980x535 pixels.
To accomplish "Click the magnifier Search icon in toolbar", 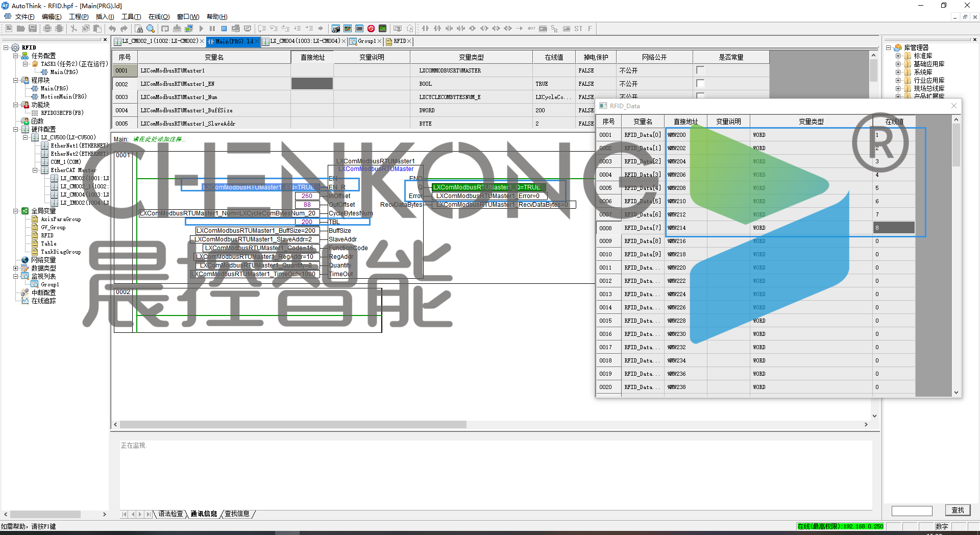I will click(151, 29).
